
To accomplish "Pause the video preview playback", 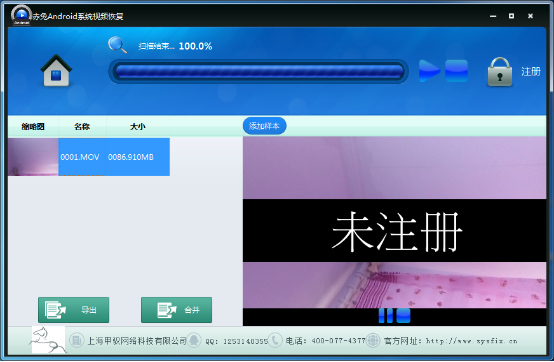I will coord(385,316).
